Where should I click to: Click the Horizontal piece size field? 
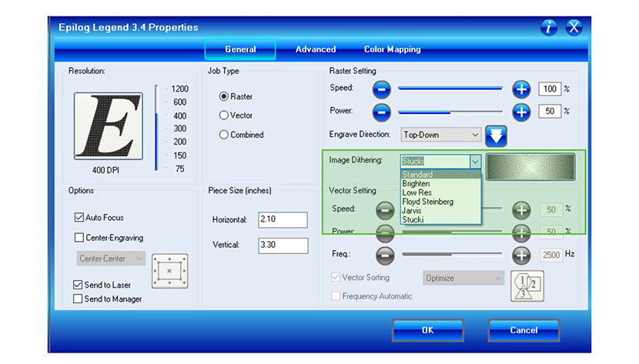(x=283, y=220)
